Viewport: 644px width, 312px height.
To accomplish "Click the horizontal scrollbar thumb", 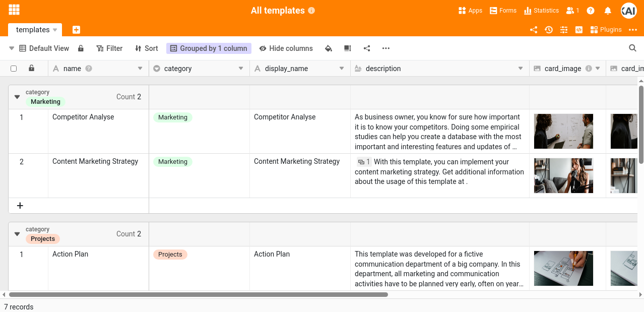I will tap(199, 294).
